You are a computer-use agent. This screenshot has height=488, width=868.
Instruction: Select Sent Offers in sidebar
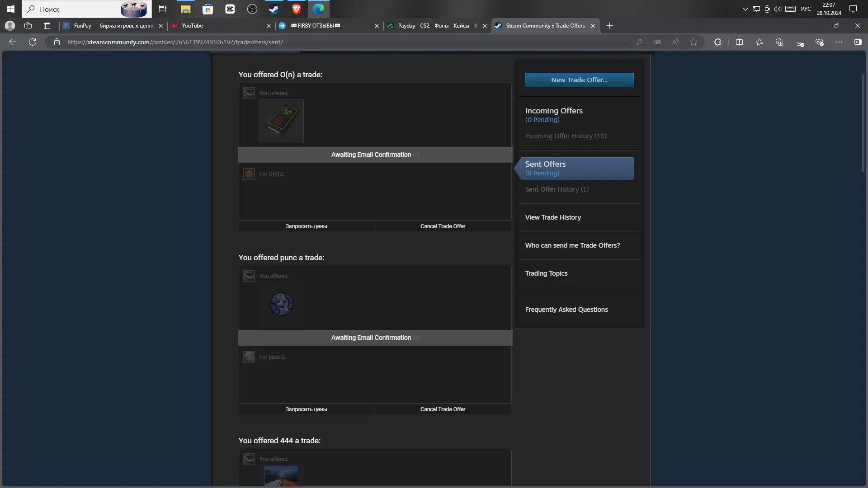pyautogui.click(x=576, y=169)
